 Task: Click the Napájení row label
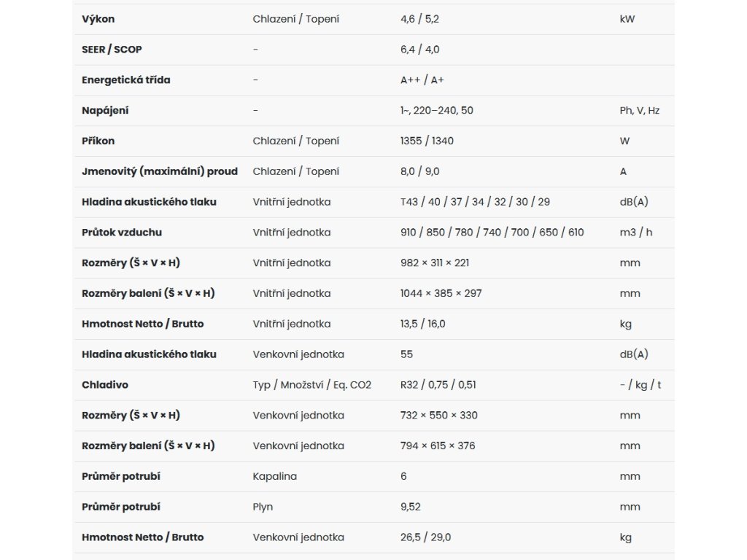coord(105,111)
